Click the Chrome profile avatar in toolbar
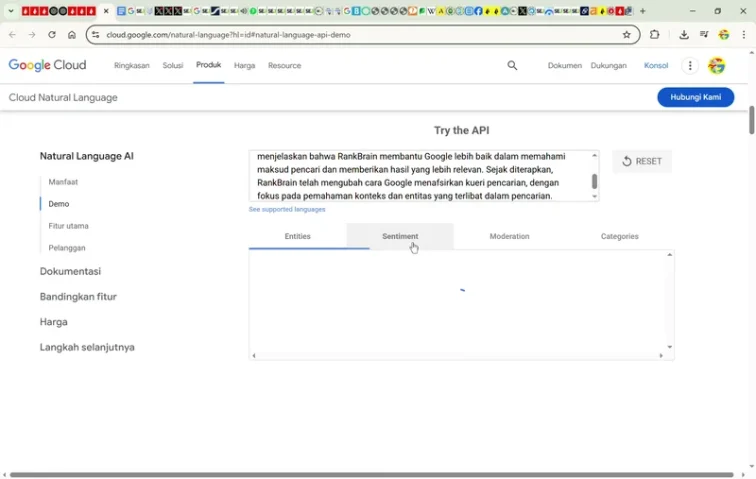The height and width of the screenshot is (479, 756). click(724, 35)
